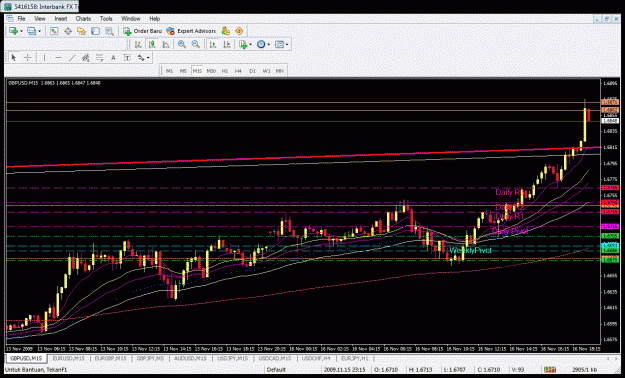Screen dimensions: 625x378
Task: Switch chart to line chart style
Action: pyautogui.click(x=166, y=45)
